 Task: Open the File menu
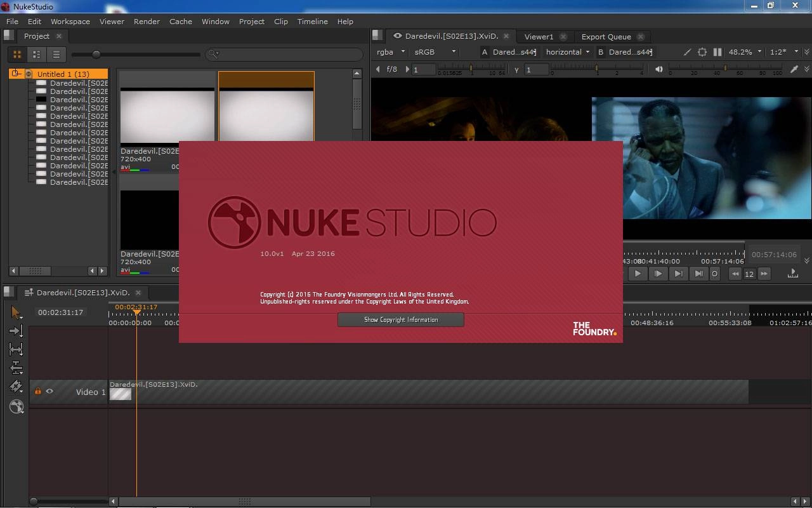(12, 21)
